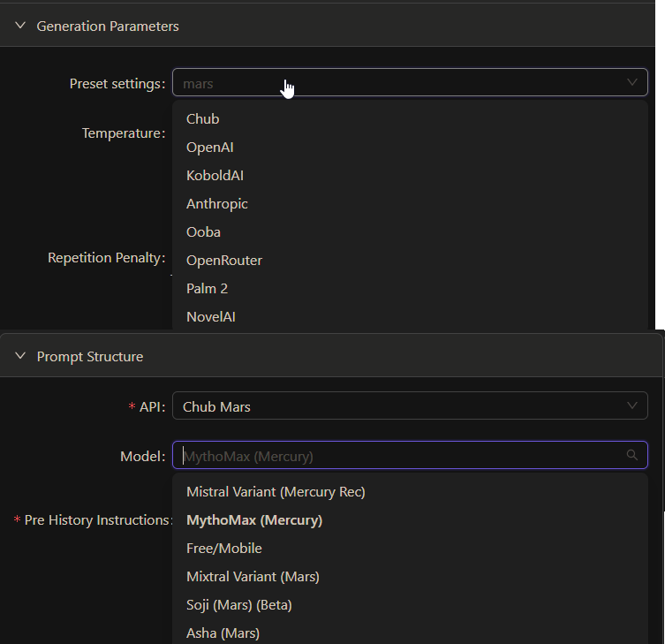The height and width of the screenshot is (644, 665).
Task: Click the Preset settings dropdown arrow
Action: point(631,83)
